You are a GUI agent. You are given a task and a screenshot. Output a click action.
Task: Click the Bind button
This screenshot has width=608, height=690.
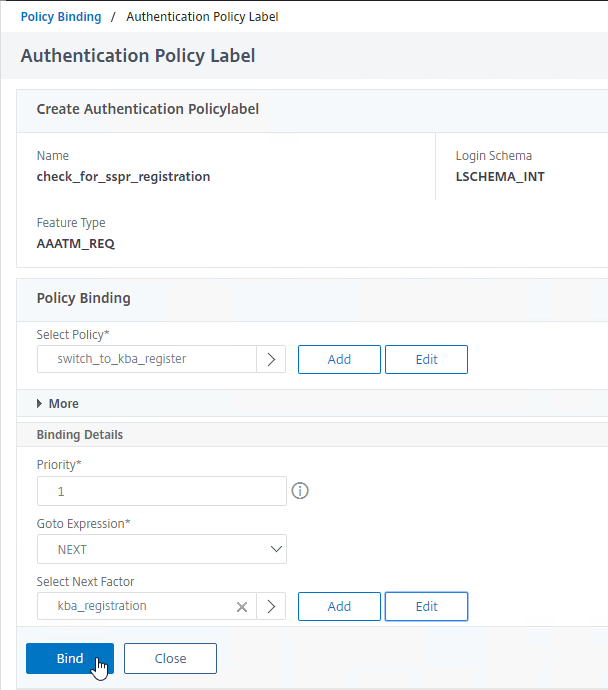(x=70, y=658)
